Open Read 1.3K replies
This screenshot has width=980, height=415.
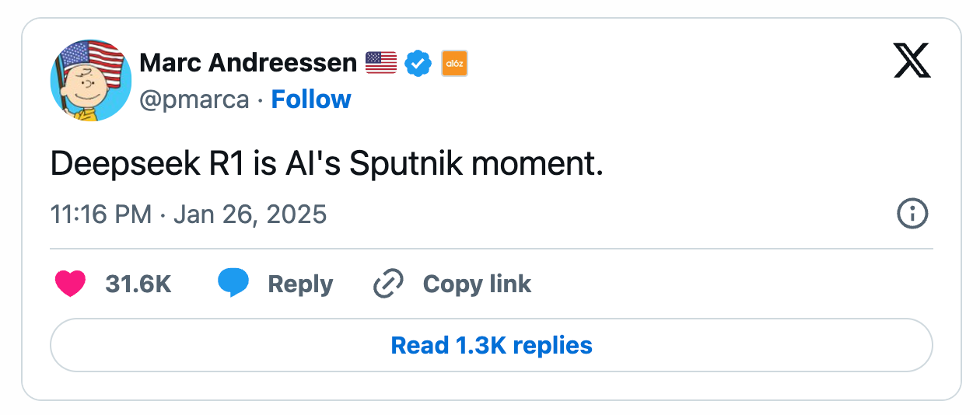coord(491,345)
